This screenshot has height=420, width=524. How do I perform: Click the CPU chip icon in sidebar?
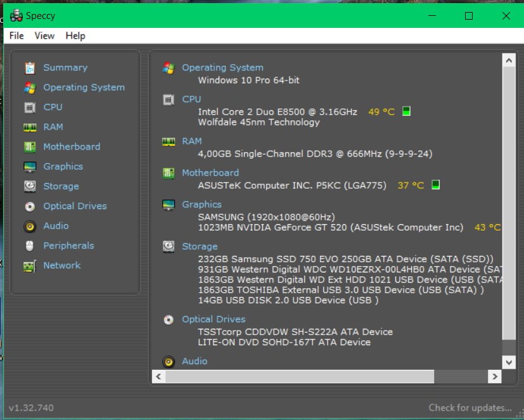30,107
